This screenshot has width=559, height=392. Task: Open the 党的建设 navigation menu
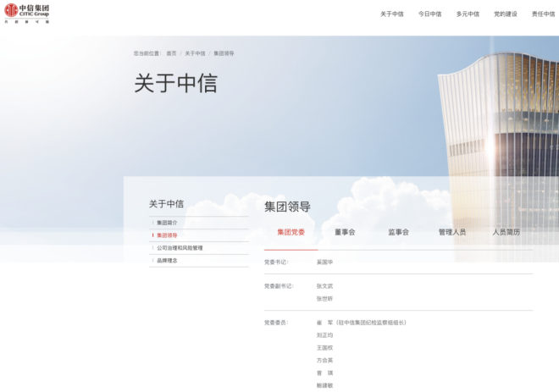506,14
